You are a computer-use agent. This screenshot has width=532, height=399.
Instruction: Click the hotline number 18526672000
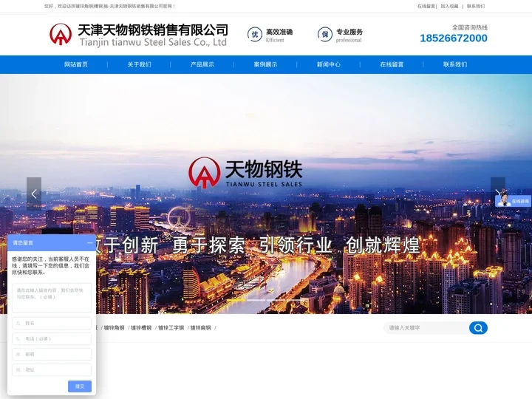coord(454,38)
